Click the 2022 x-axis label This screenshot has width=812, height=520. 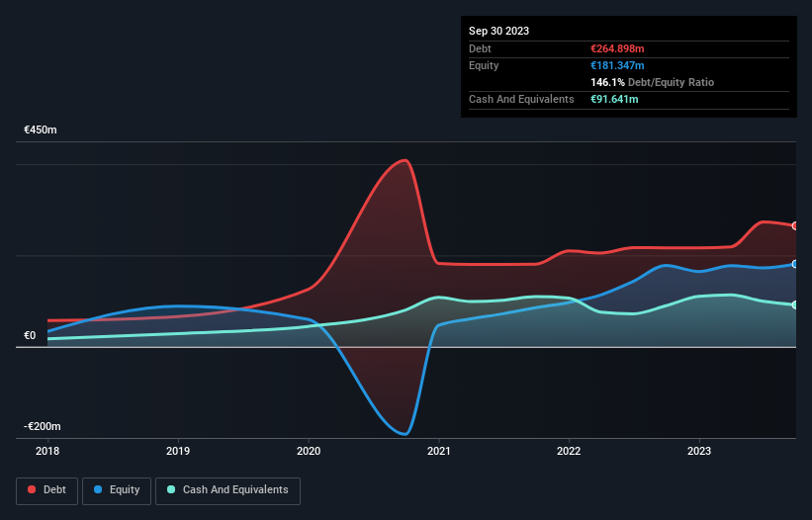coord(569,451)
